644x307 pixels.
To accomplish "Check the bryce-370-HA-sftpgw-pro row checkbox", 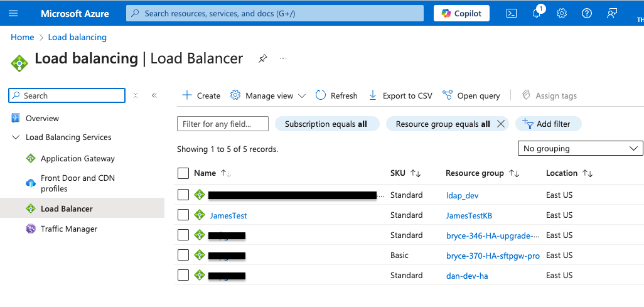I will click(183, 256).
